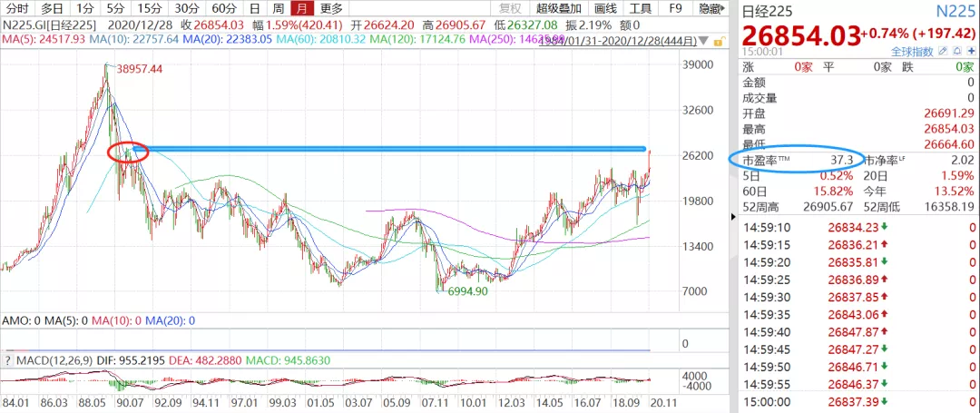
Task: Open the MACD help question mark icon
Action: click(x=7, y=360)
